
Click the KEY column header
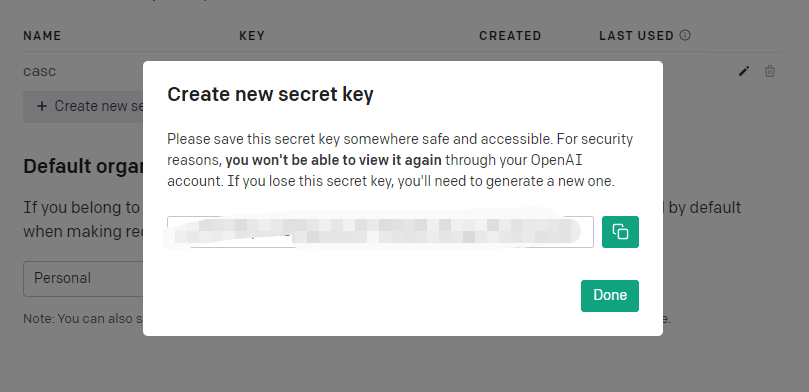[x=252, y=36]
